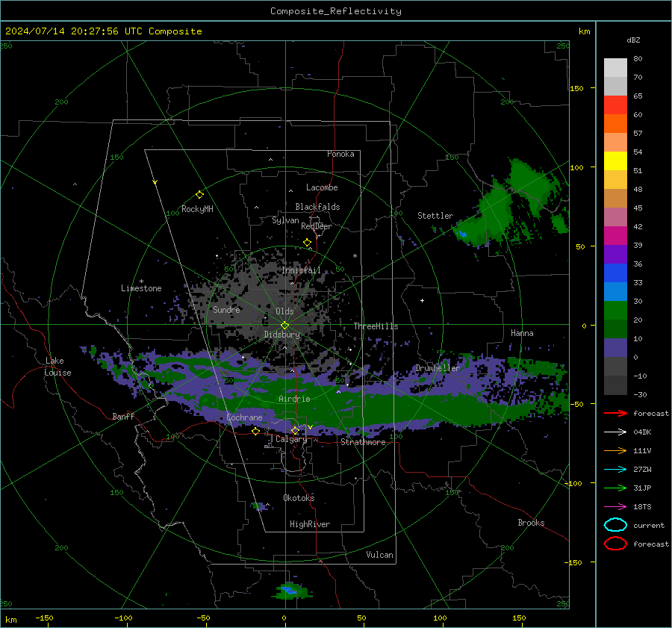Viewport: 672px width, 628px height.
Task: Select the orange 111V arrow icon
Action: click(x=615, y=450)
